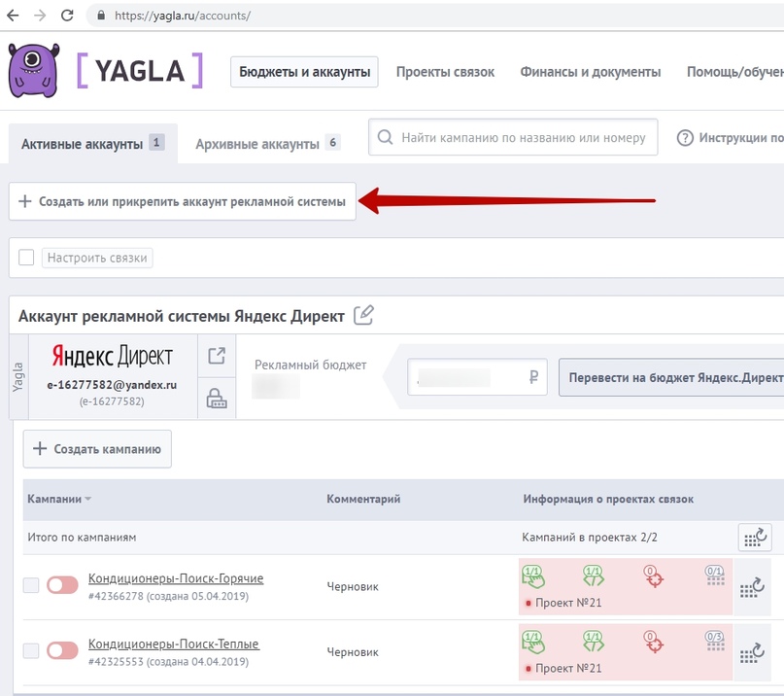Screen dimensions: 784x696
Task: Switch to the Активные аккаунты tab
Action: tap(93, 144)
